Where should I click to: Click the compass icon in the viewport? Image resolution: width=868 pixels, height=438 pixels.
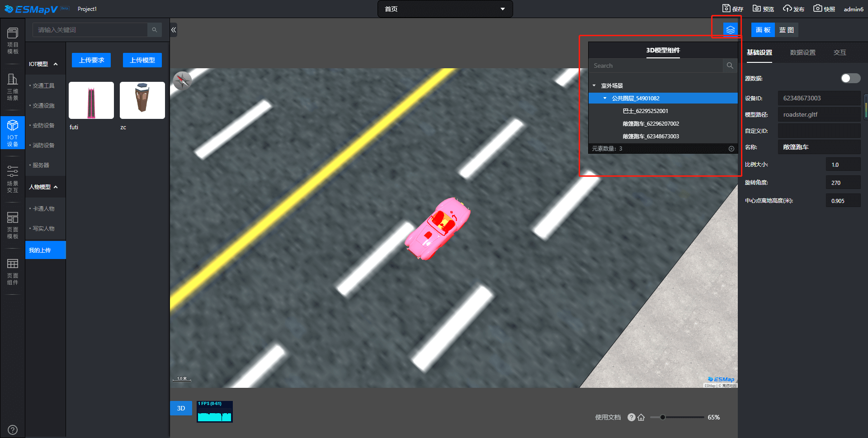[183, 81]
